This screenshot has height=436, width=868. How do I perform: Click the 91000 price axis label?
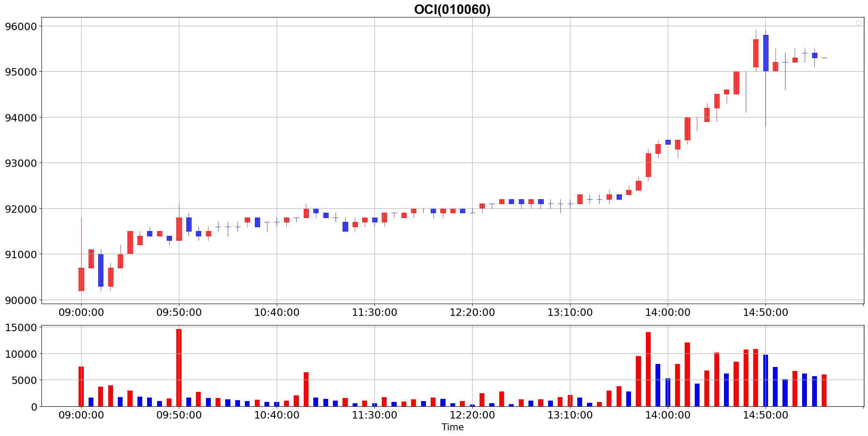pyautogui.click(x=21, y=254)
